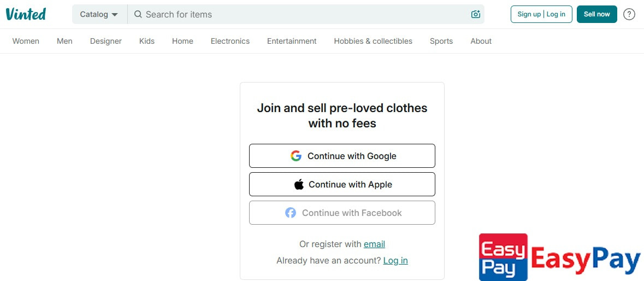Select the Designer category
The image size is (644, 281).
pyautogui.click(x=106, y=41)
